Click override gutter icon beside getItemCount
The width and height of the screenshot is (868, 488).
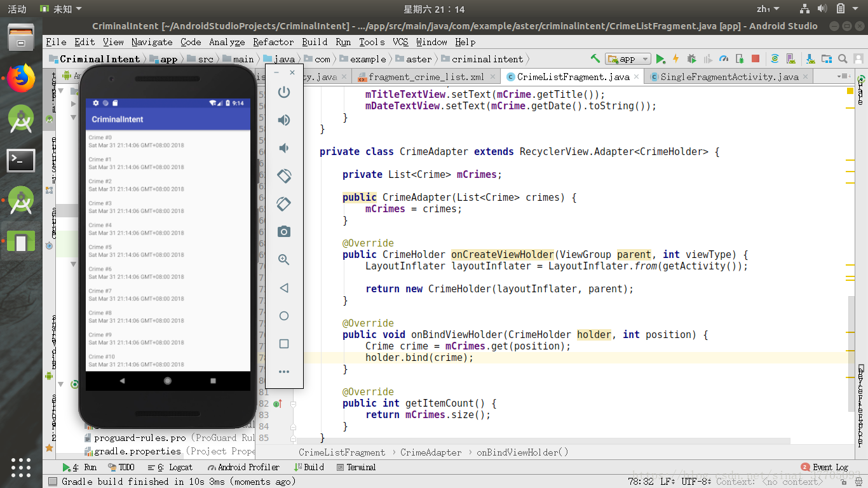coord(278,403)
